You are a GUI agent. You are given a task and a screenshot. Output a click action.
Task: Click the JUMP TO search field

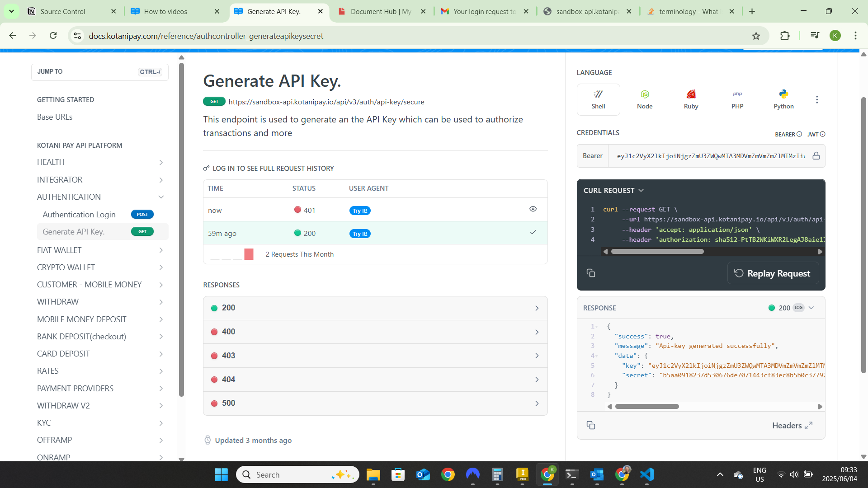pyautogui.click(x=99, y=72)
